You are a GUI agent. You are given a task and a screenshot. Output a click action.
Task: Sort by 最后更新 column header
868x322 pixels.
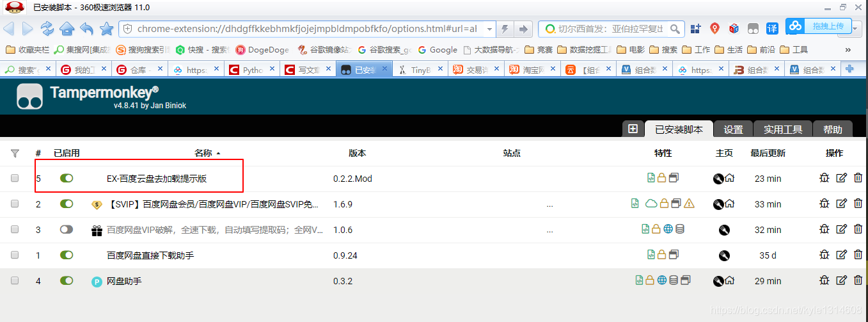click(768, 153)
